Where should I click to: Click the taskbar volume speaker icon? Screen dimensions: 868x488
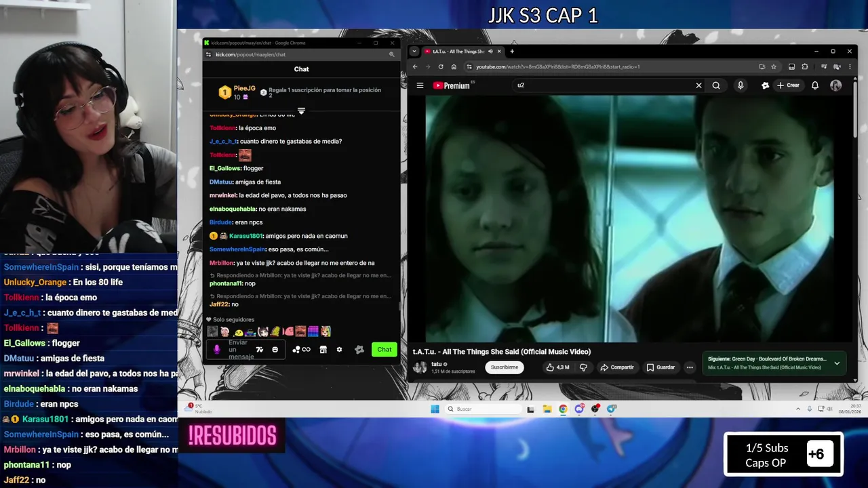point(830,409)
